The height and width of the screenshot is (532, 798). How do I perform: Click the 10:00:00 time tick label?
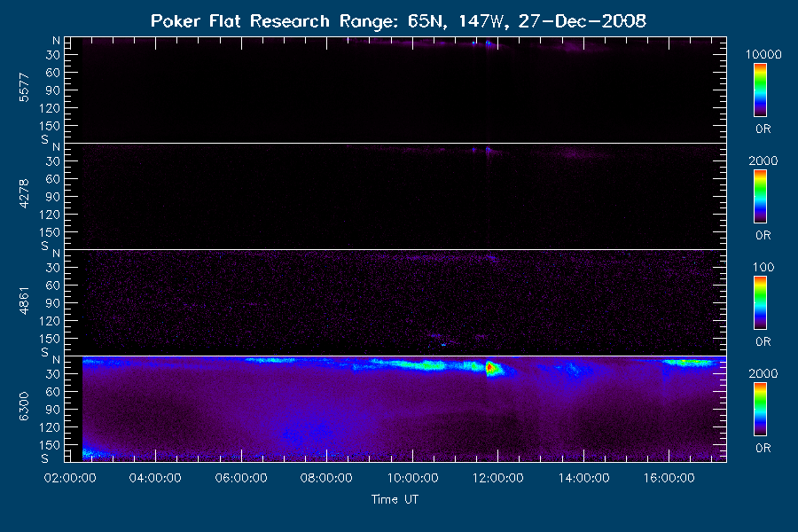(x=412, y=478)
